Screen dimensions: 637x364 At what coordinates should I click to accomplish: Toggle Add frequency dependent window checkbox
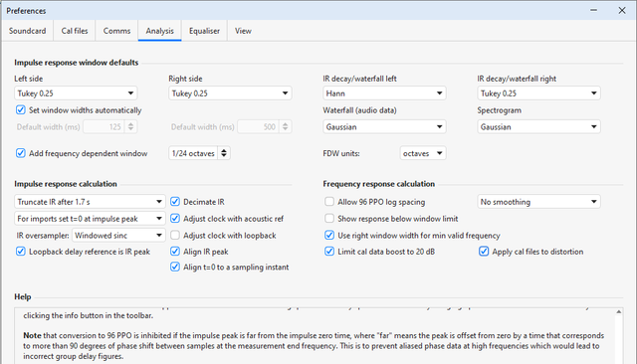pos(21,153)
